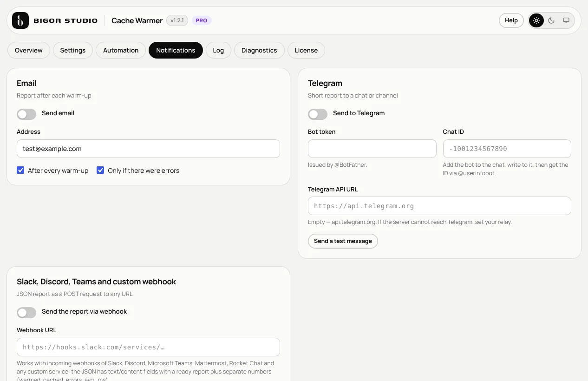Send a test message to Telegram
The image size is (588, 381).
[343, 241]
